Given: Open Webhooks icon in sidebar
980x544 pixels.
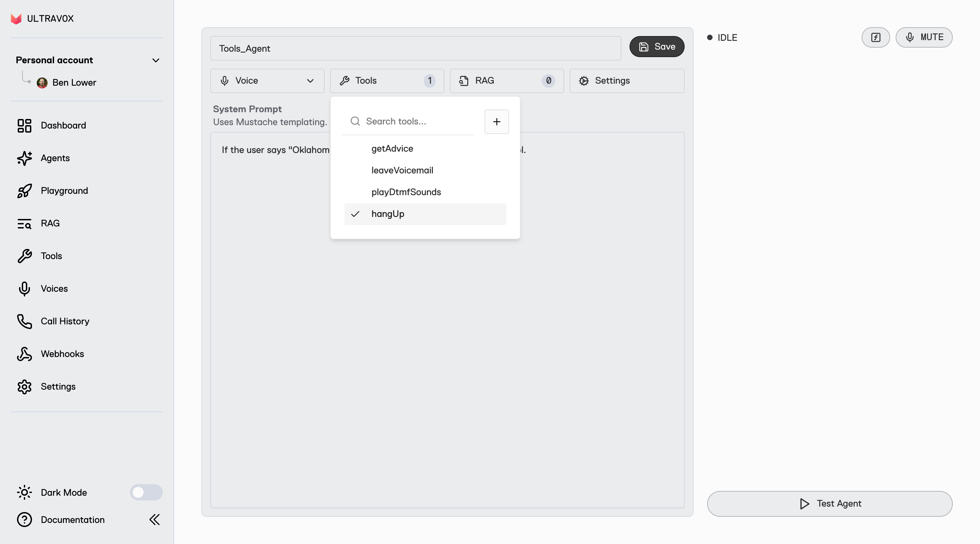Looking at the screenshot, I should click(x=24, y=354).
